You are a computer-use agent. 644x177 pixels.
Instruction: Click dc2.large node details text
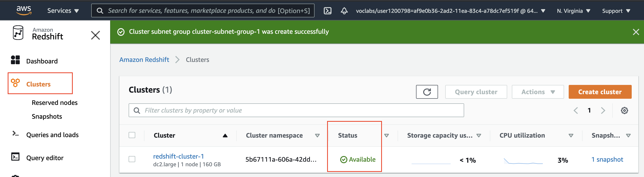tap(187, 164)
